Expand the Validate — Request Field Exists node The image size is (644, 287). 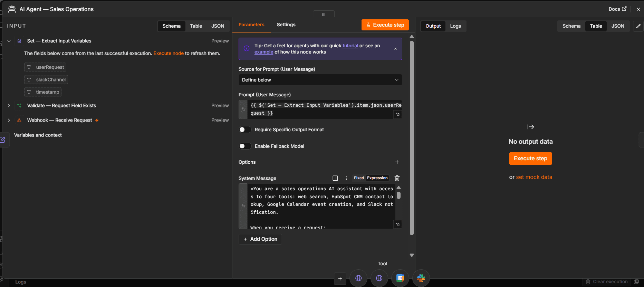(9, 105)
